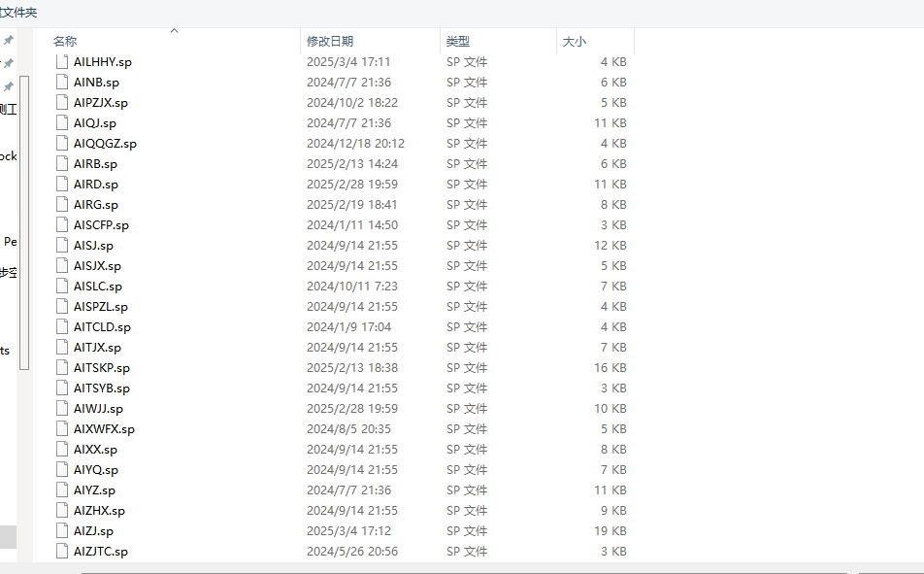Screen dimensions: 924x574
Task: Click date 2025/3/4 17:11
Action: point(348,62)
